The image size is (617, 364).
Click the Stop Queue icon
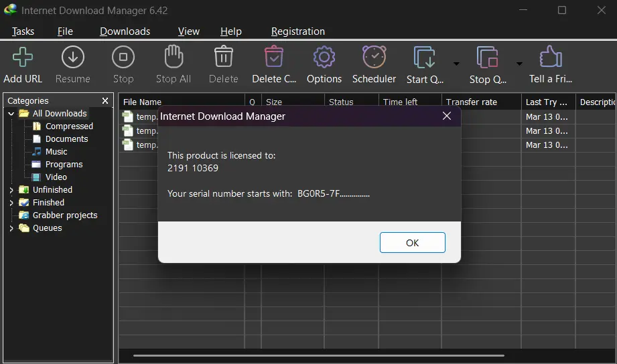[487, 58]
